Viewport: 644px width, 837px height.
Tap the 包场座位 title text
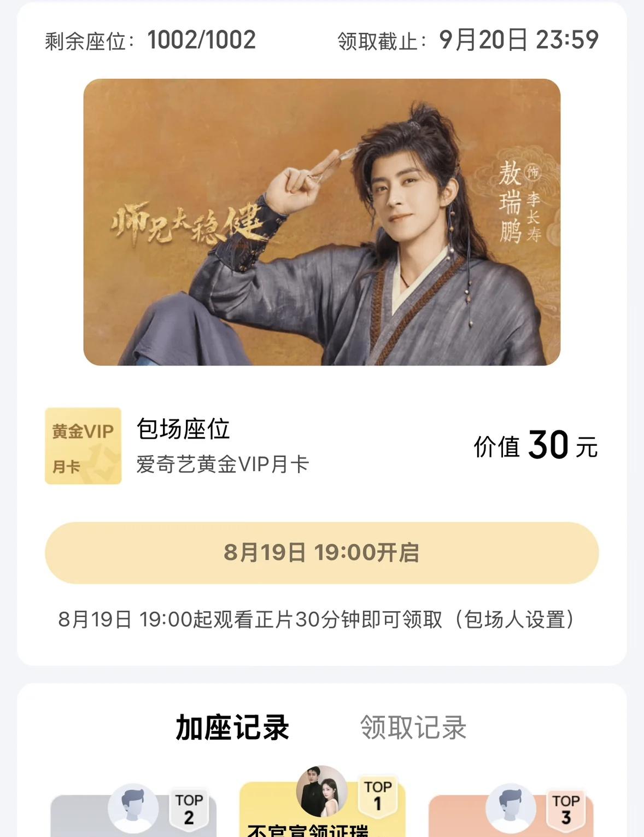point(183,429)
